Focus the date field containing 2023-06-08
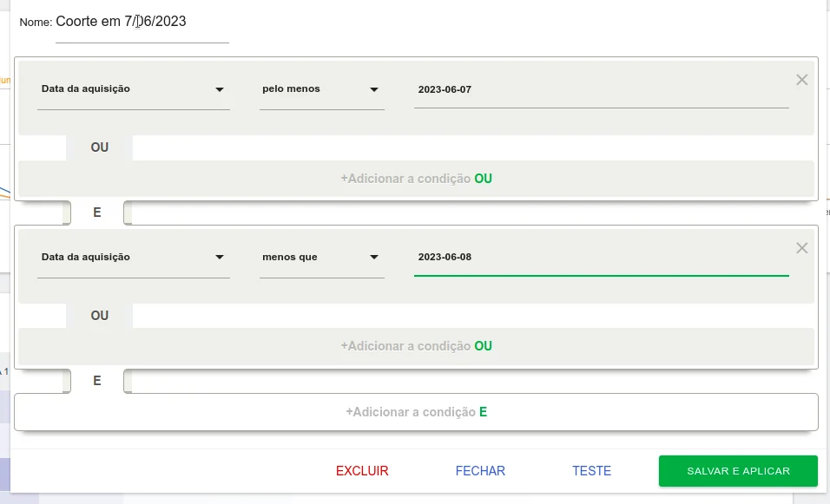 (x=601, y=258)
